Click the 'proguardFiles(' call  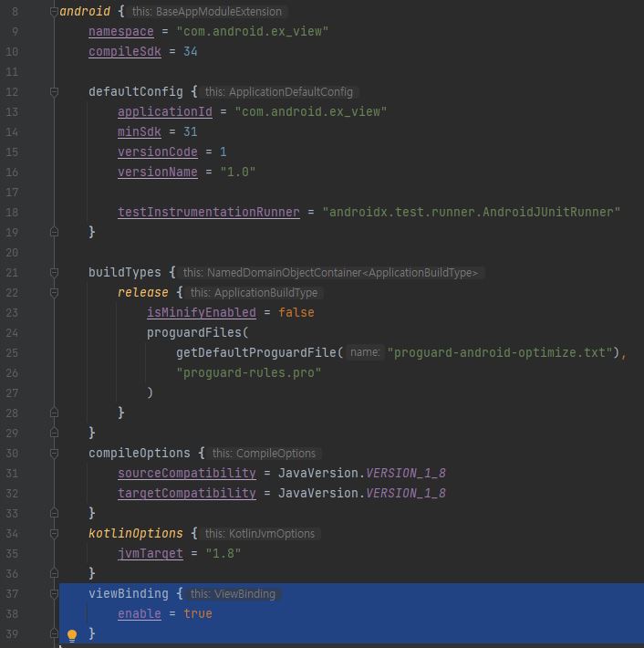tap(198, 333)
